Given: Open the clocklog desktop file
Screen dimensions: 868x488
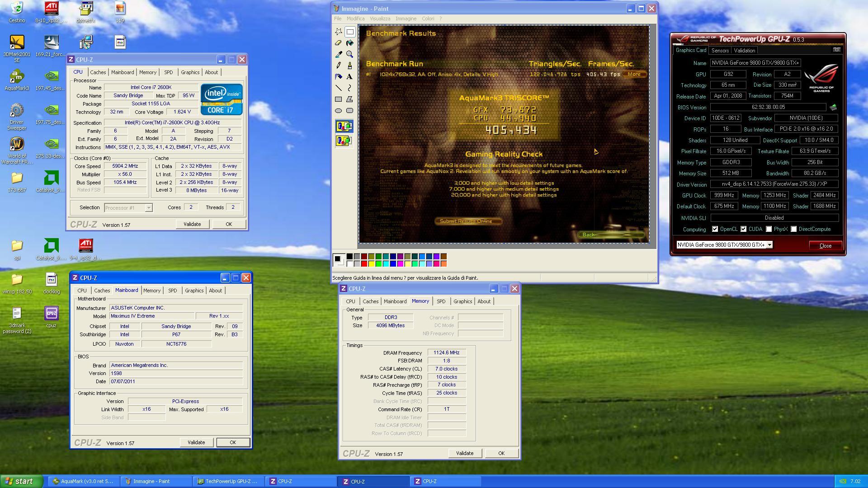Looking at the screenshot, I should (x=51, y=283).
